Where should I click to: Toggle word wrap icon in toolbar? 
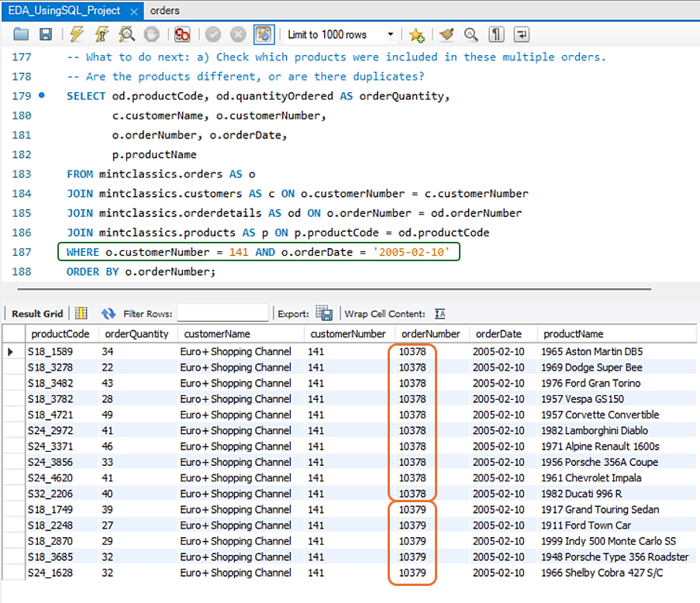[522, 34]
